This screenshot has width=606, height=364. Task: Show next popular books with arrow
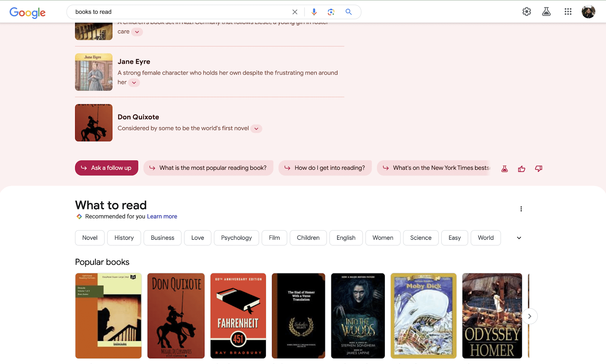(529, 316)
